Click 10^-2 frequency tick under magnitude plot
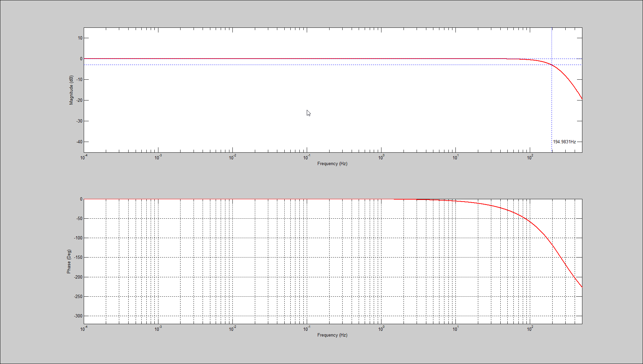This screenshot has width=643, height=364. [x=233, y=157]
